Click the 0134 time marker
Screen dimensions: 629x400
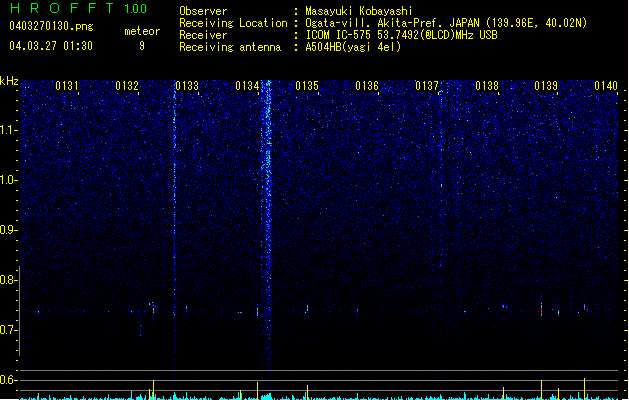point(247,86)
